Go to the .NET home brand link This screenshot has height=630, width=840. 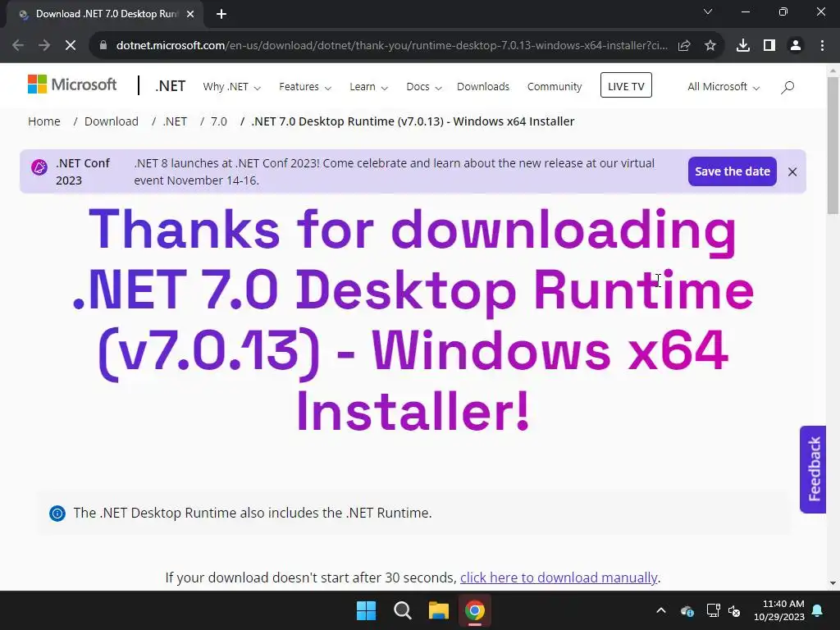point(171,85)
